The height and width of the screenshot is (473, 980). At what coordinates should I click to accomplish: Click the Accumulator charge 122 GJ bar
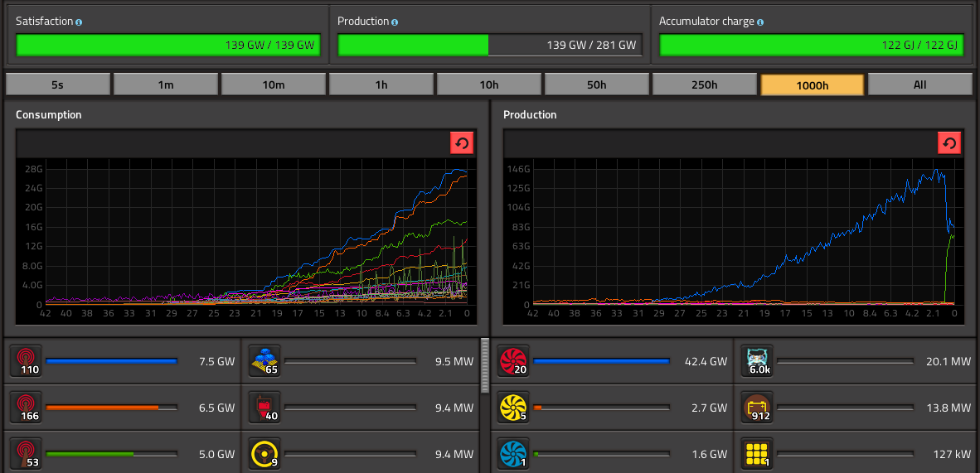coord(812,45)
